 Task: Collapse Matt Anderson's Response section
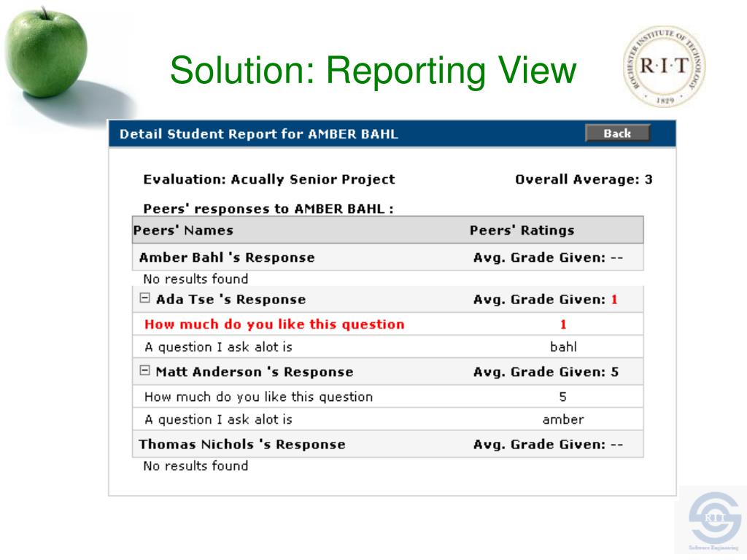145,370
